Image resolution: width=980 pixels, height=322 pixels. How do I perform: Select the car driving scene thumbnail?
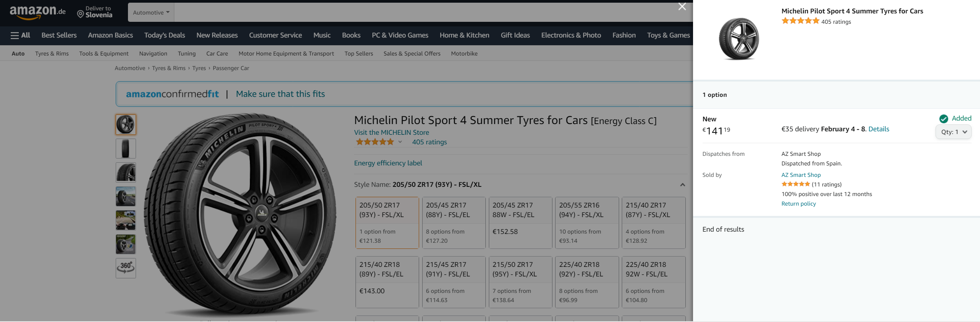[126, 220]
